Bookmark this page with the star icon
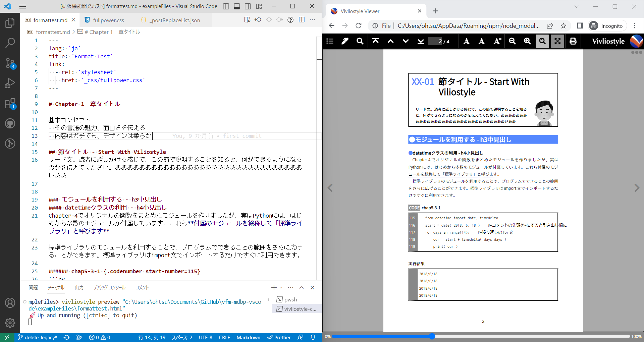Image resolution: width=644 pixels, height=342 pixels. tap(563, 26)
